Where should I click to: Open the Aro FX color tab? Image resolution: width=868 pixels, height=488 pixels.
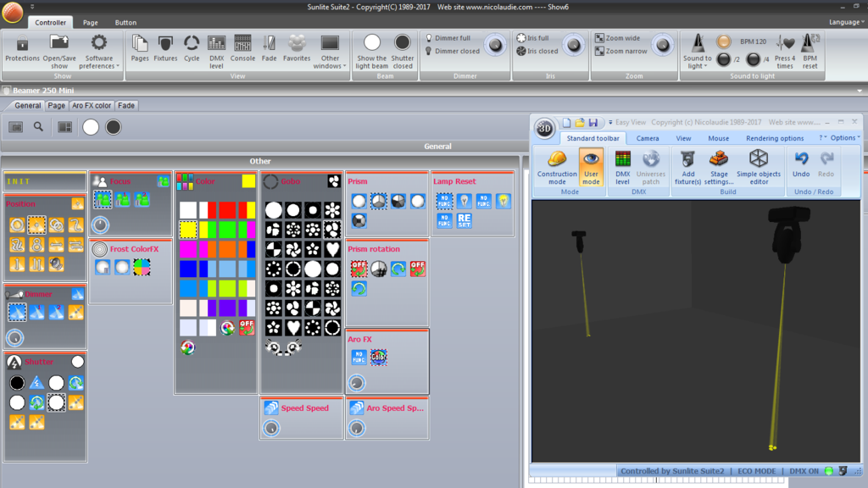[92, 105]
